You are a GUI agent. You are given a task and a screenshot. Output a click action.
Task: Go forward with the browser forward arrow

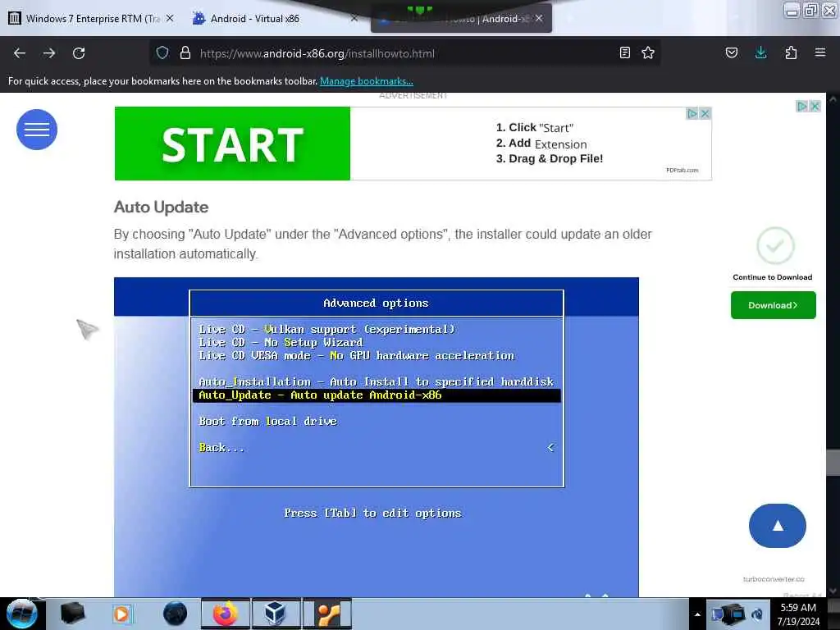pyautogui.click(x=49, y=53)
